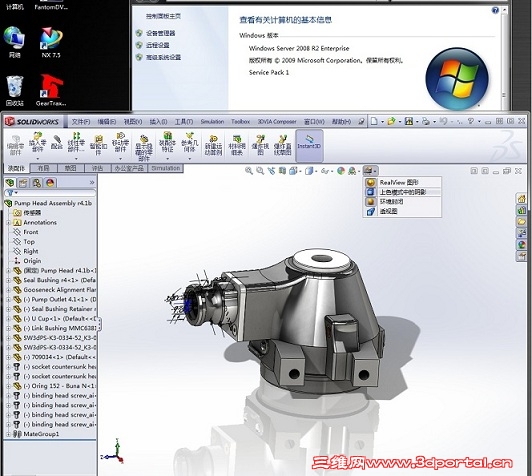Expand the Annotations tree node
Screen dimensions: 532x476
tap(8, 223)
